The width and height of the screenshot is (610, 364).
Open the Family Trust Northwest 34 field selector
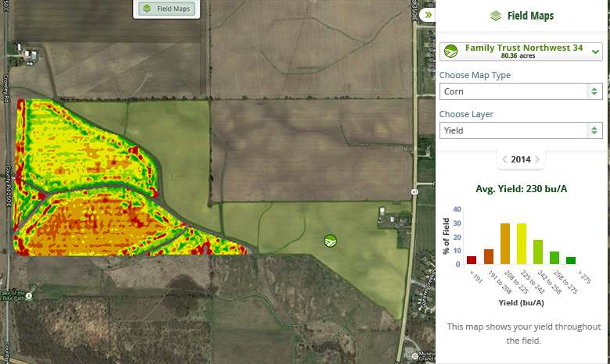click(521, 52)
